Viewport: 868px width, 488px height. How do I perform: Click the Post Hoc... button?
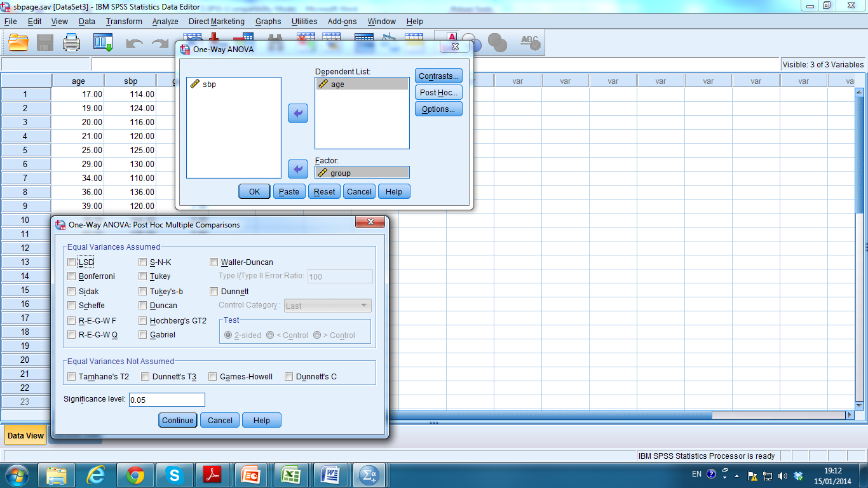click(438, 92)
